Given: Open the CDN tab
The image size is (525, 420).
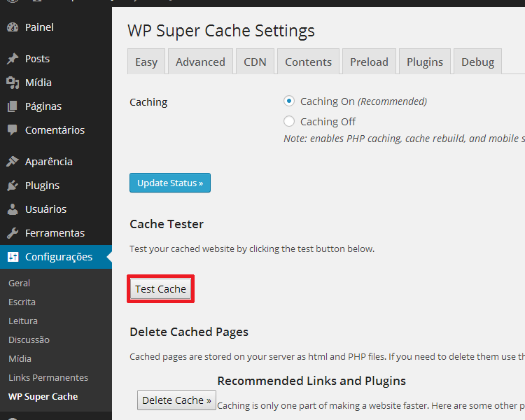Looking at the screenshot, I should coord(255,62).
